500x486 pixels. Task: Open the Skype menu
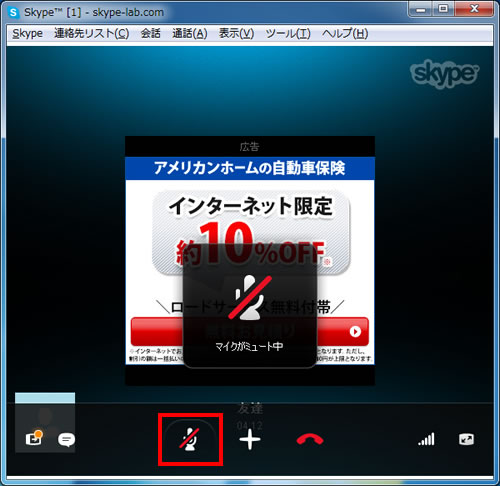27,34
